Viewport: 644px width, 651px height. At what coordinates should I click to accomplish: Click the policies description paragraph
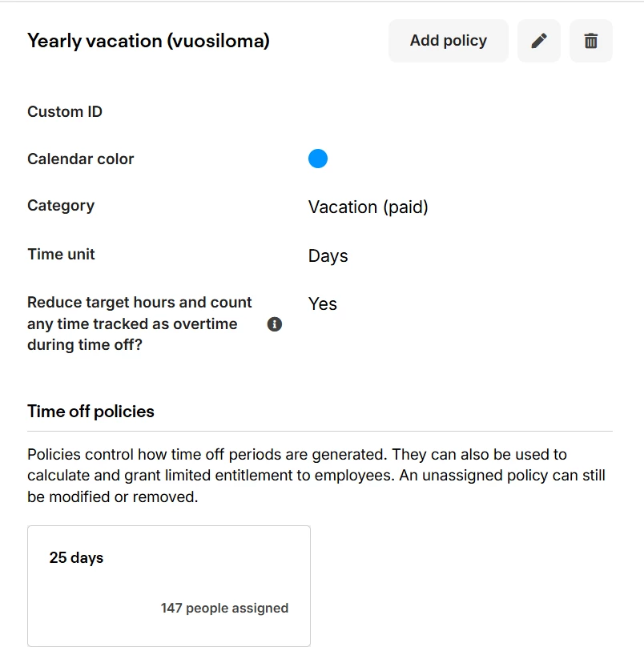pos(316,475)
